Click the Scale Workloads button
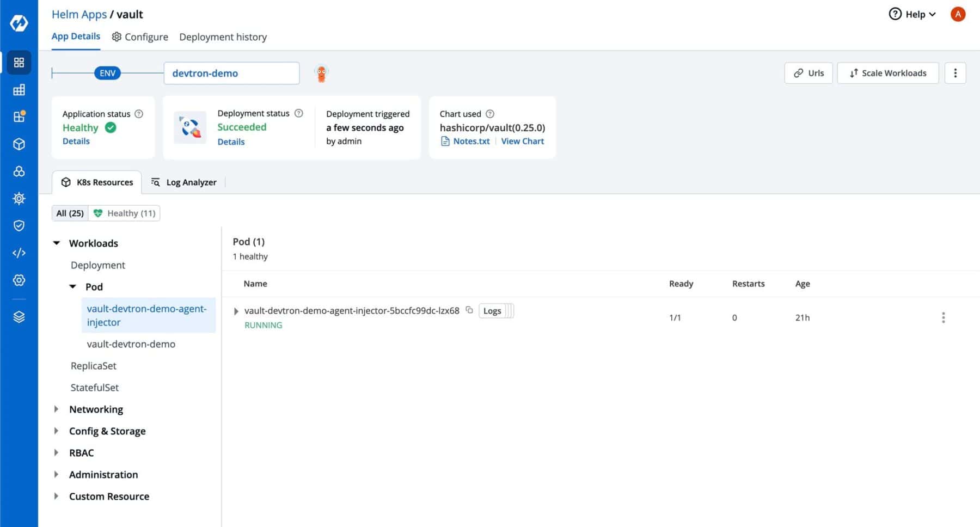Screen dimensions: 980x527 (x=887, y=72)
